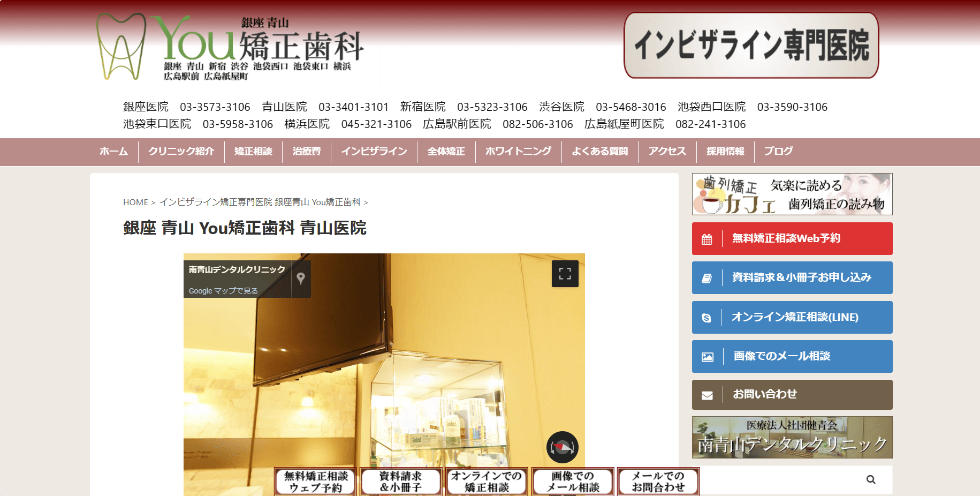Click the envelope icon on お問い合わせ
This screenshot has width=980, height=496.
tap(707, 395)
